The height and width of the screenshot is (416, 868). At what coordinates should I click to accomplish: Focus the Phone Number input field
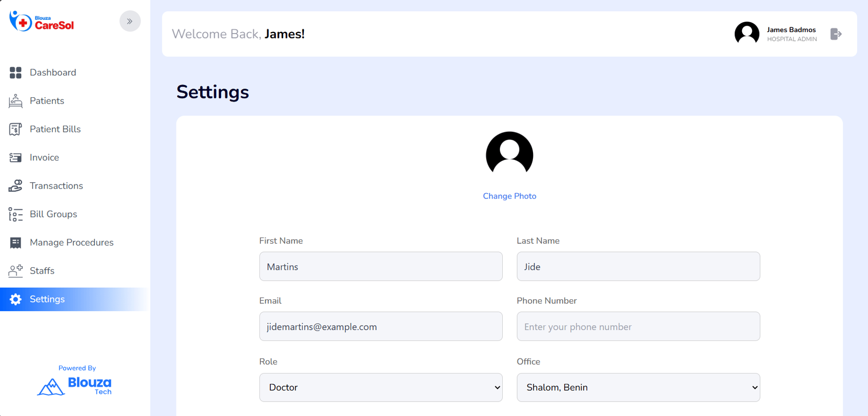point(638,326)
